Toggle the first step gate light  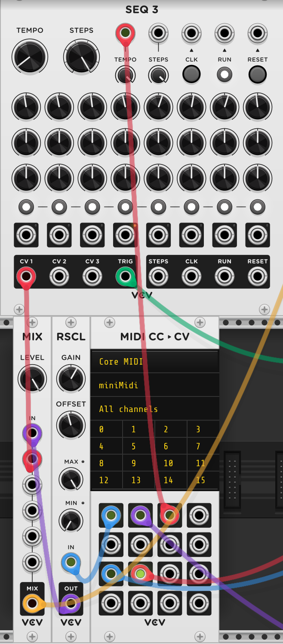(x=26, y=207)
